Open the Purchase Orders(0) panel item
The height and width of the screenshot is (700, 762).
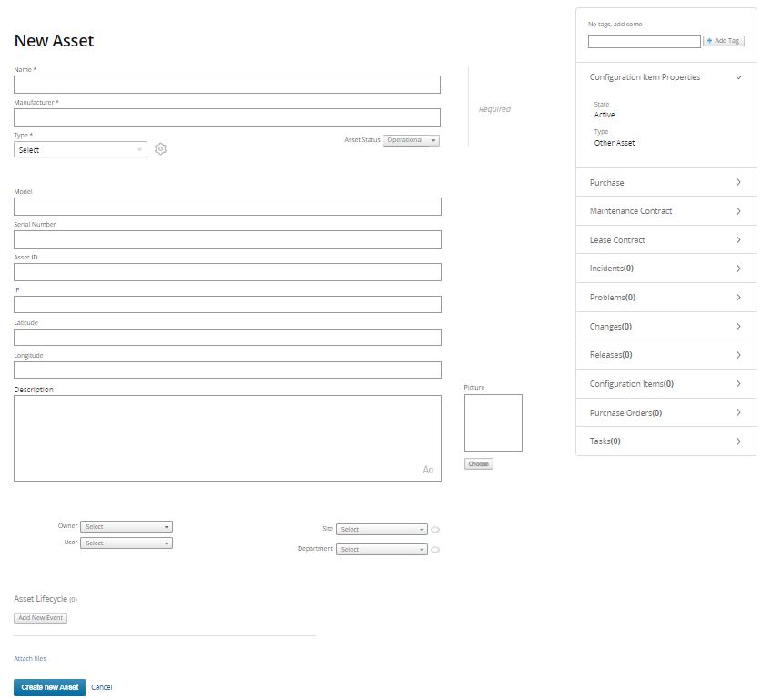click(x=665, y=413)
